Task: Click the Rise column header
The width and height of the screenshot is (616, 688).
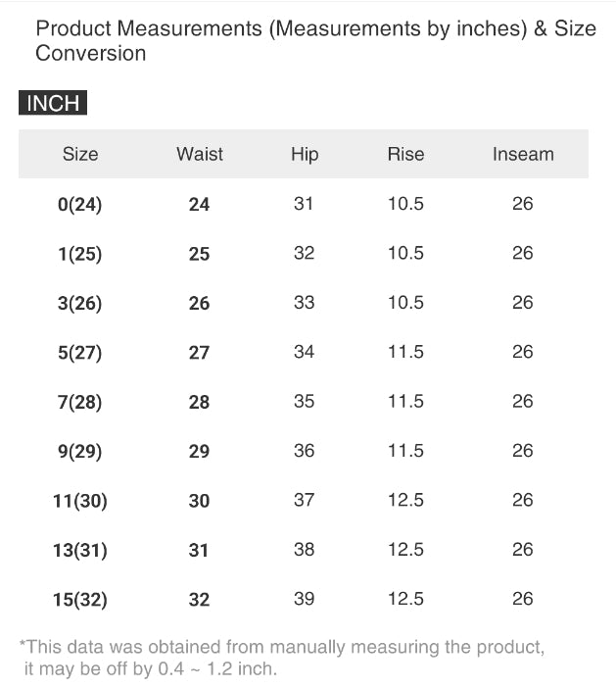Action: [405, 154]
